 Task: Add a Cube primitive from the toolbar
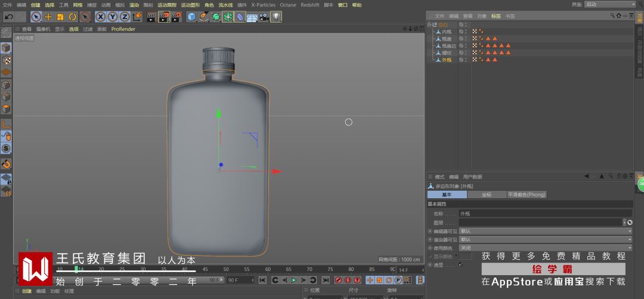(x=191, y=17)
